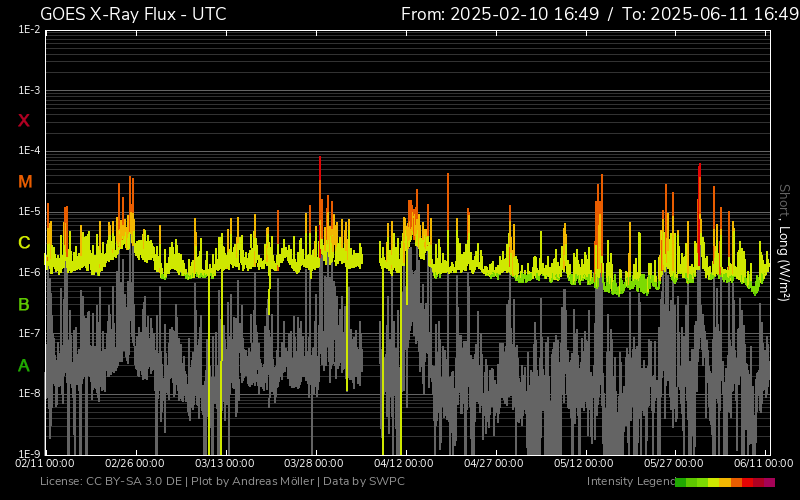This screenshot has height=500, width=800.
Task: Click the intensity legend color bar
Action: [x=725, y=482]
